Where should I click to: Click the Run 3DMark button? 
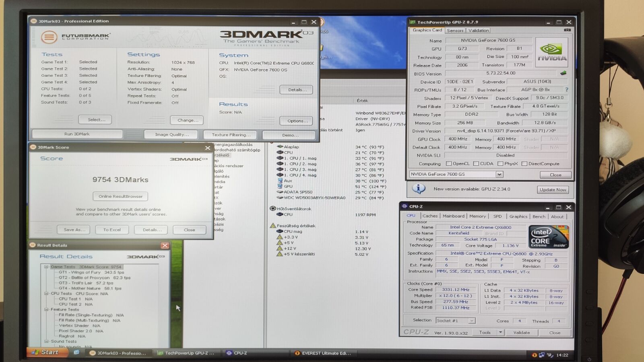pyautogui.click(x=77, y=134)
